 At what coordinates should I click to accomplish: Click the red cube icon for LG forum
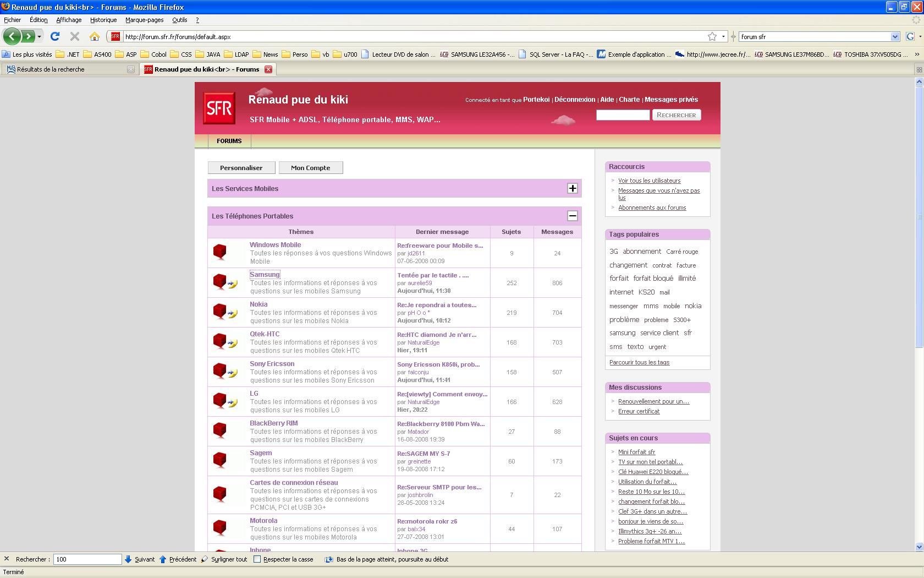pos(220,400)
